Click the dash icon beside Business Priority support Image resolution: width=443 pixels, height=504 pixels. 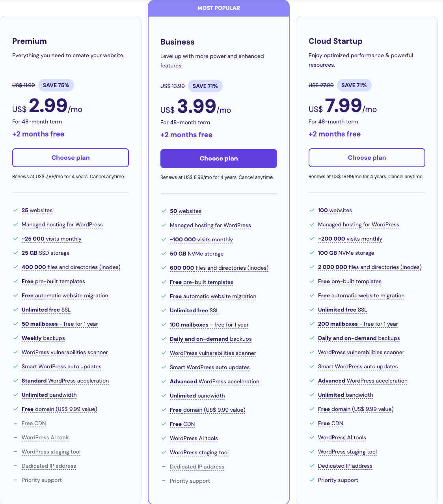164,481
